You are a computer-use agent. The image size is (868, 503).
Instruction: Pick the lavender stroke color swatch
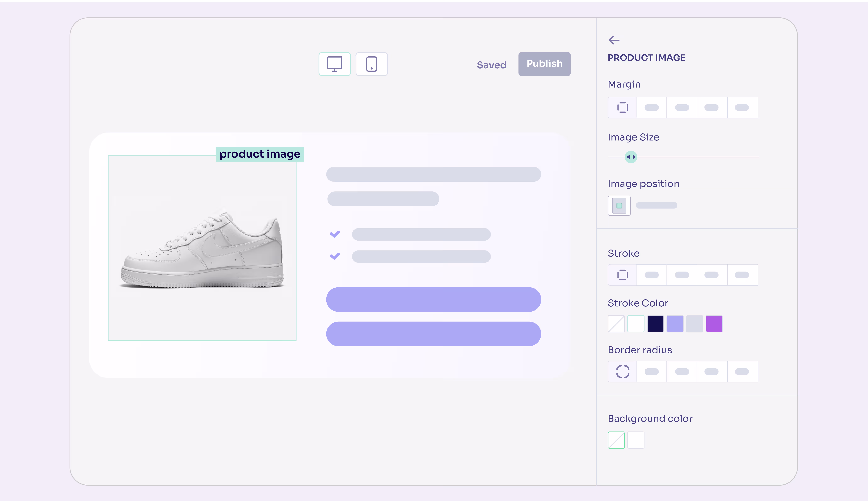tap(675, 324)
